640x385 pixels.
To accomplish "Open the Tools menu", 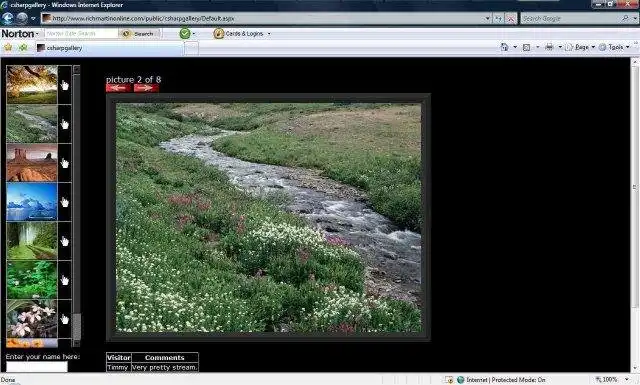I will pyautogui.click(x=614, y=47).
